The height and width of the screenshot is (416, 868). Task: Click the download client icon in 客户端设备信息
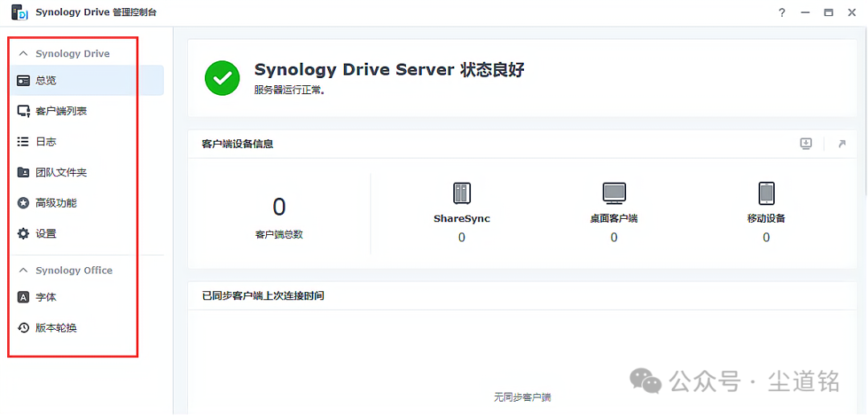806,144
